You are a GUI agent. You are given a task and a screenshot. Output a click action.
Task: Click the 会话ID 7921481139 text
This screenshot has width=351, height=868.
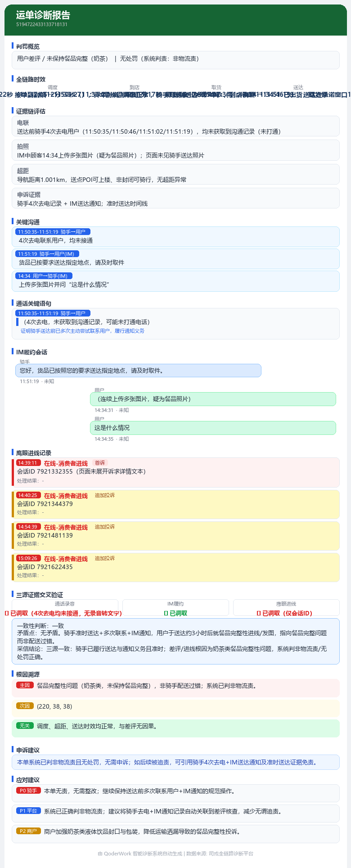click(x=45, y=535)
